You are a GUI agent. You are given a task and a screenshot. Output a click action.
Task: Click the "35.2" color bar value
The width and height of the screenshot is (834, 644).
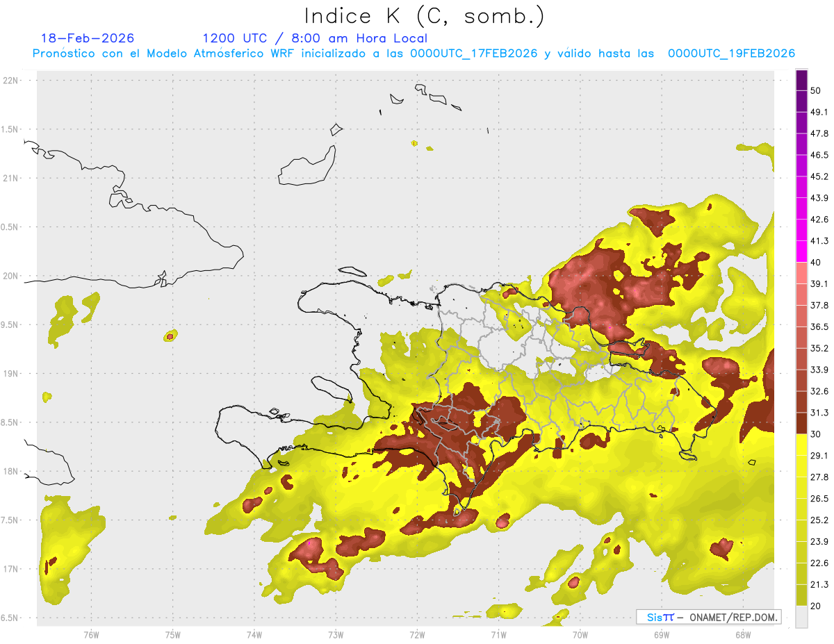tap(819, 348)
